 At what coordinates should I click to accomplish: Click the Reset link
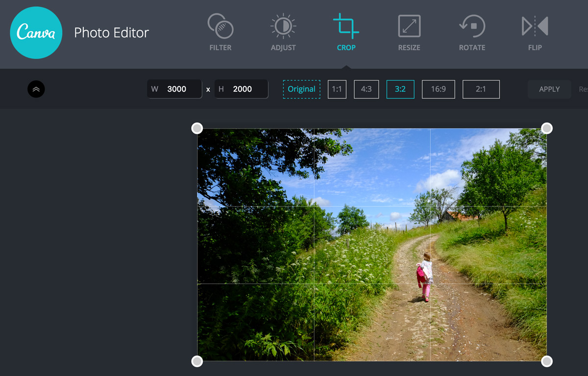[583, 89]
